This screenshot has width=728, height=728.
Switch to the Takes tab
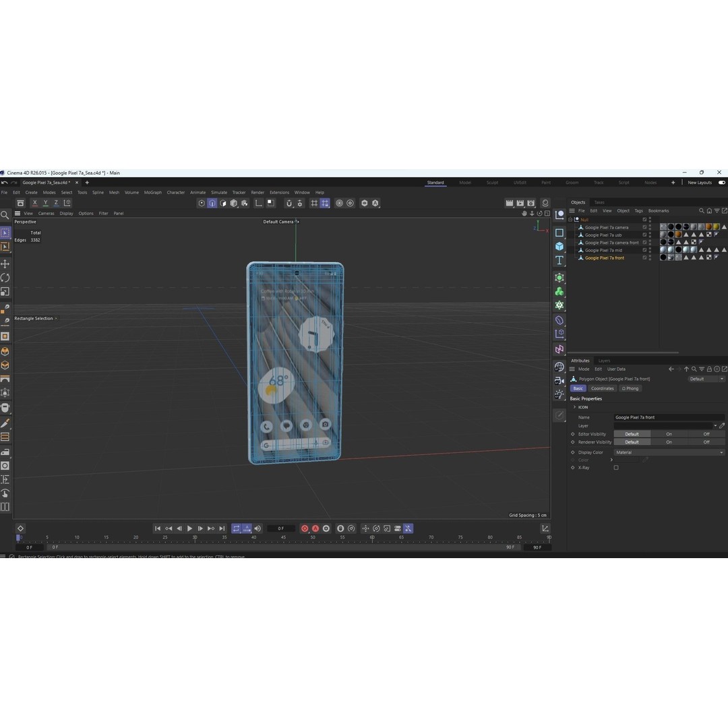pyautogui.click(x=599, y=202)
